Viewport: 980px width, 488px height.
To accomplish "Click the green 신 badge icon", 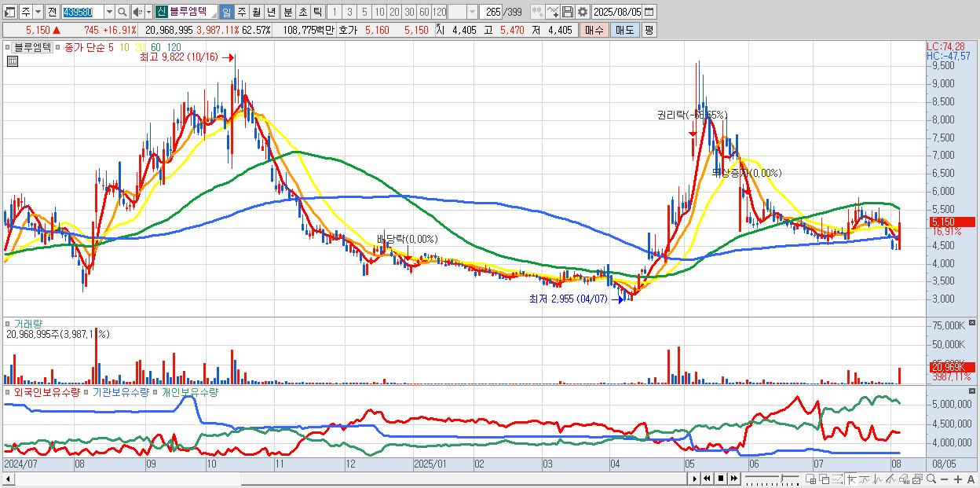I will [x=160, y=12].
